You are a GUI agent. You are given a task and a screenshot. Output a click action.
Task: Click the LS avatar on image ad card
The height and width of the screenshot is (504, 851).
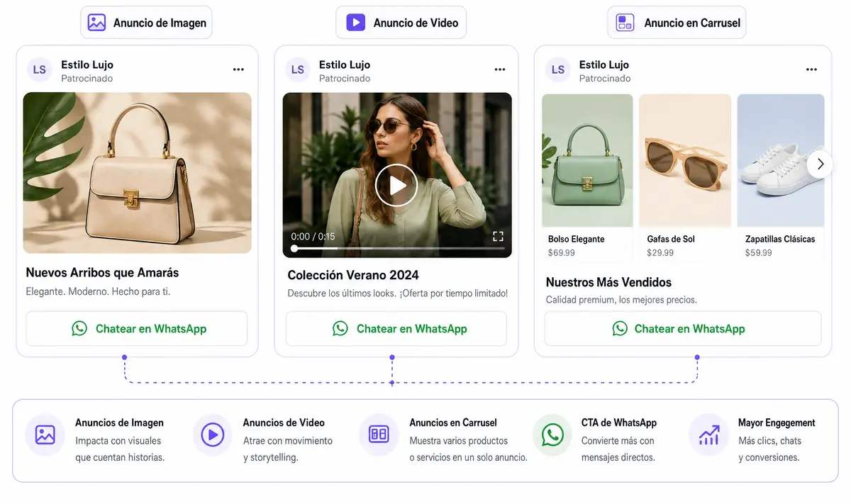(40, 69)
